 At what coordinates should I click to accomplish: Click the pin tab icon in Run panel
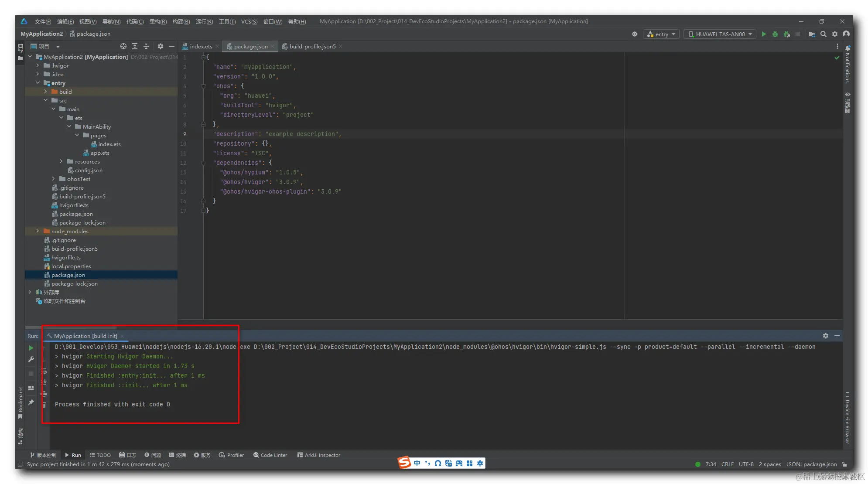click(31, 402)
